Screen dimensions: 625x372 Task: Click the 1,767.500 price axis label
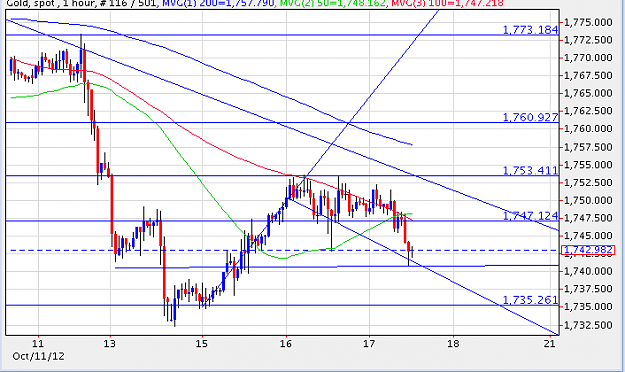[589, 75]
